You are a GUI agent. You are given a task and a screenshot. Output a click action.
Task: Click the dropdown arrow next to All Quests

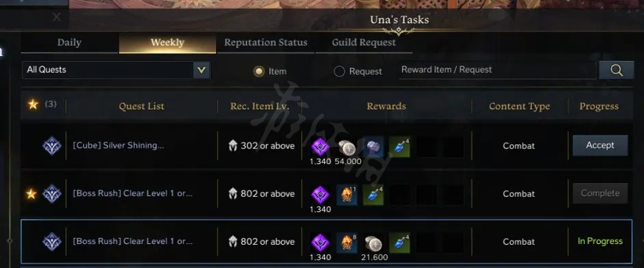201,70
